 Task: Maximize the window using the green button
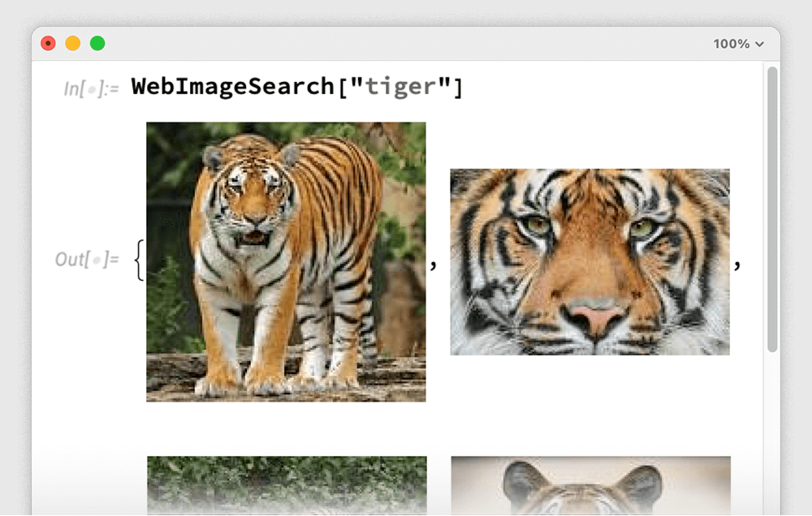coord(97,44)
